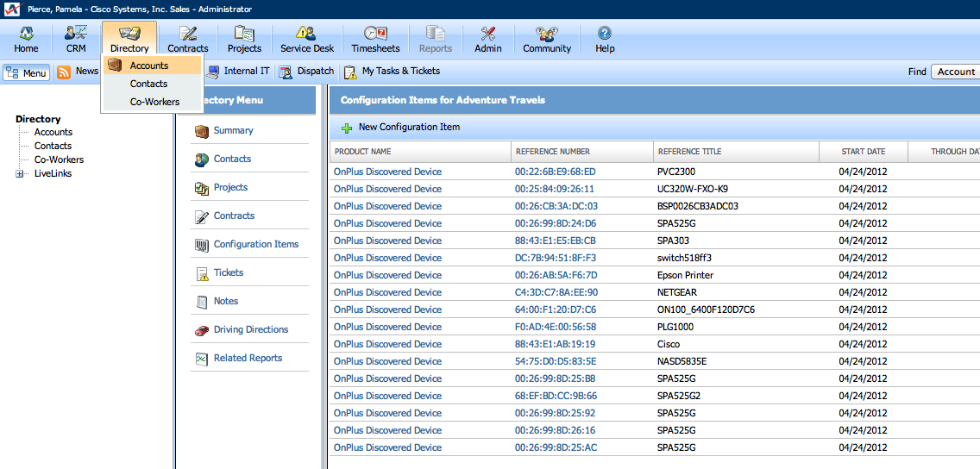Open device with reference 00:22:6B:E9:68:ED
Image resolution: width=980 pixels, height=469 pixels.
555,172
